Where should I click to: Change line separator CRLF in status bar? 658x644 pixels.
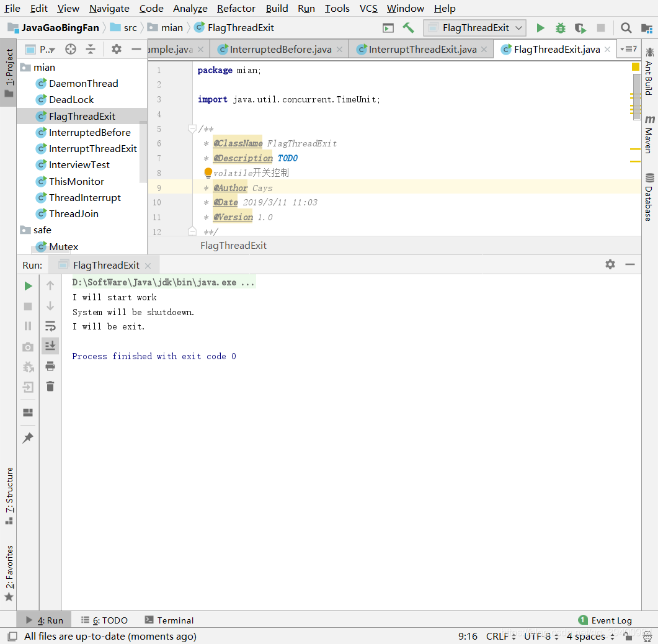(x=500, y=637)
